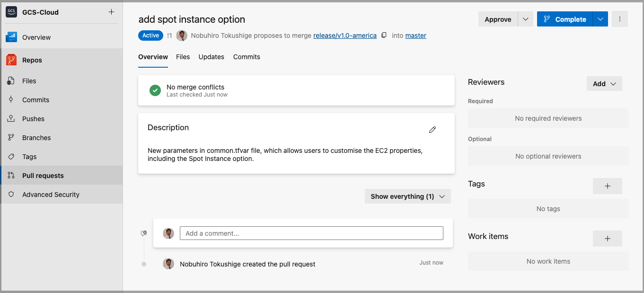Expand the Complete button dropdown arrow
Screen dimensions: 644x293
pos(600,19)
